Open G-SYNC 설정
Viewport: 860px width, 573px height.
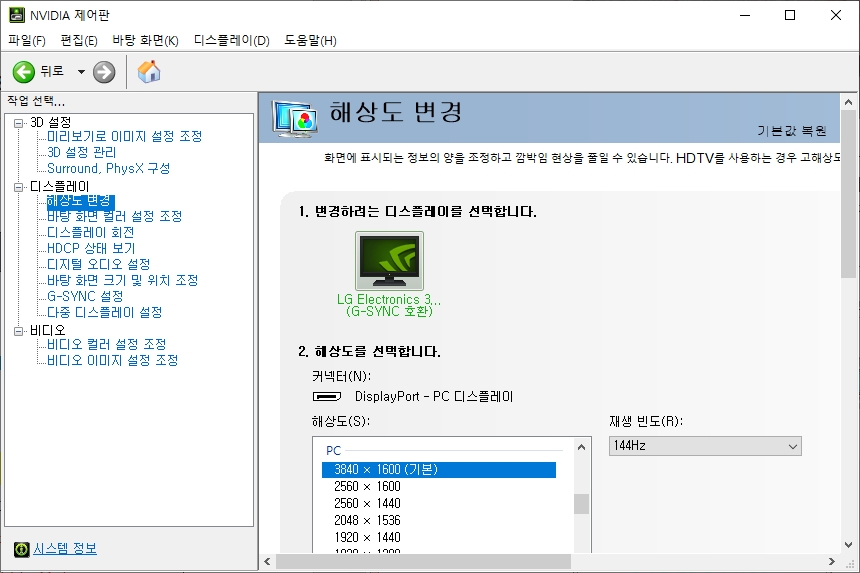(x=85, y=296)
